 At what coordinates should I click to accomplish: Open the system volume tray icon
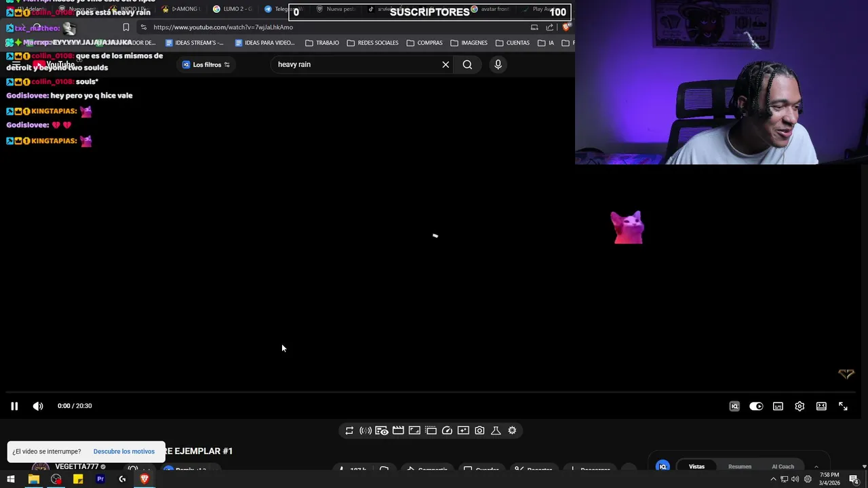pyautogui.click(x=795, y=479)
